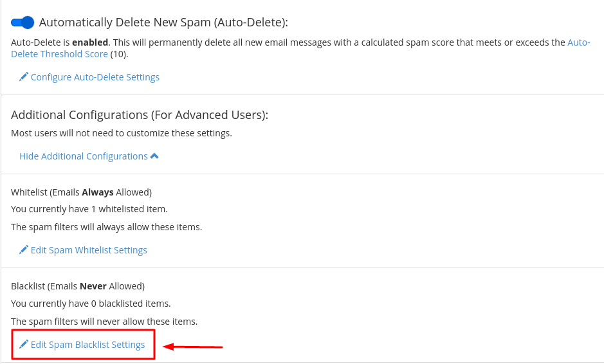Click the Whitelist (Emails Always Allowed) label

click(81, 192)
